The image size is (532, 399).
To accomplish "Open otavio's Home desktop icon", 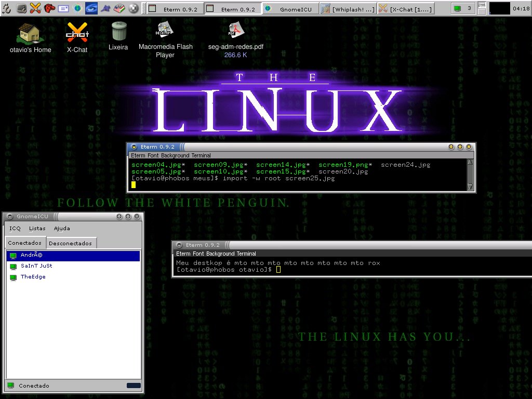I will 30,37.
